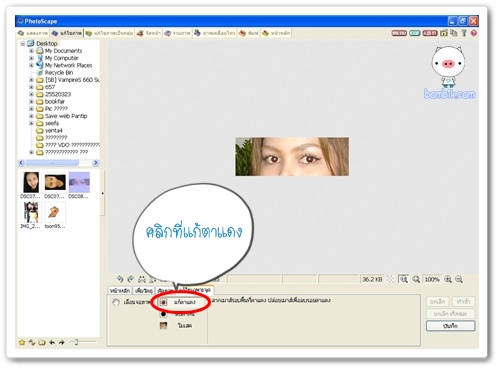Click the Redo button at the right panel
Viewport: 500px width, 370px height.
[x=463, y=301]
